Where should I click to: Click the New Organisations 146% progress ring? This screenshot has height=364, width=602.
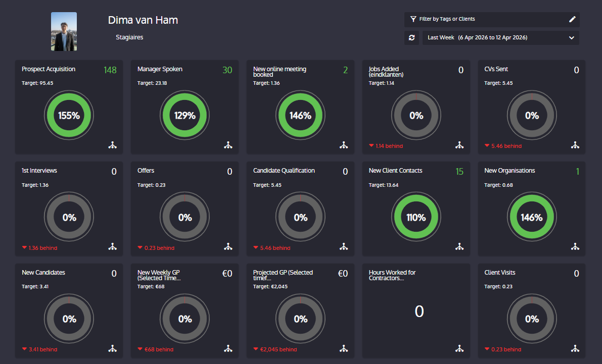(532, 217)
